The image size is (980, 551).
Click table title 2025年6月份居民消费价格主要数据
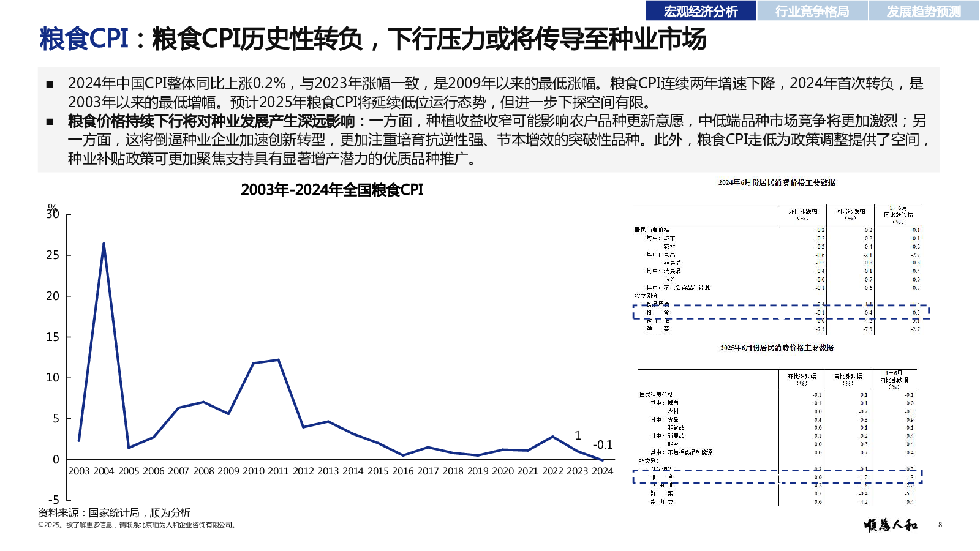tap(777, 348)
